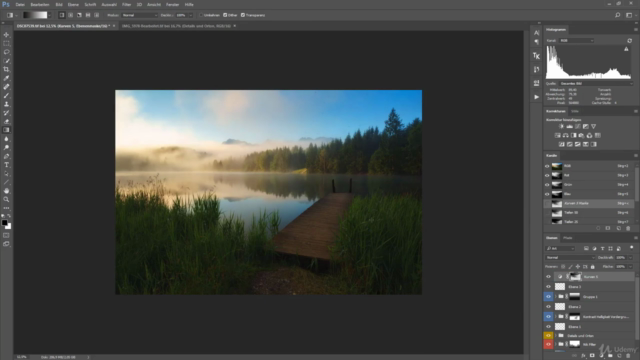Open the Modus dropdown in options bar
This screenshot has width=640, height=360.
point(139,15)
